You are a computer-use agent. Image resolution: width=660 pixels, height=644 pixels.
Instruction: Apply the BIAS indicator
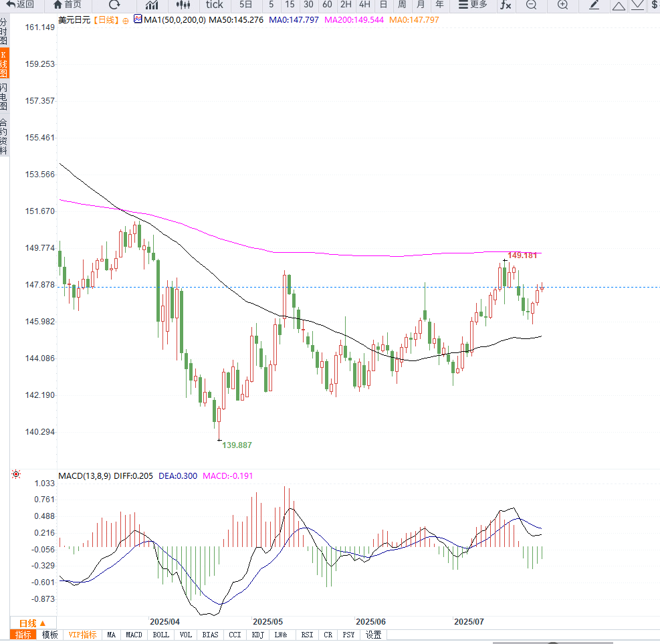(210, 635)
